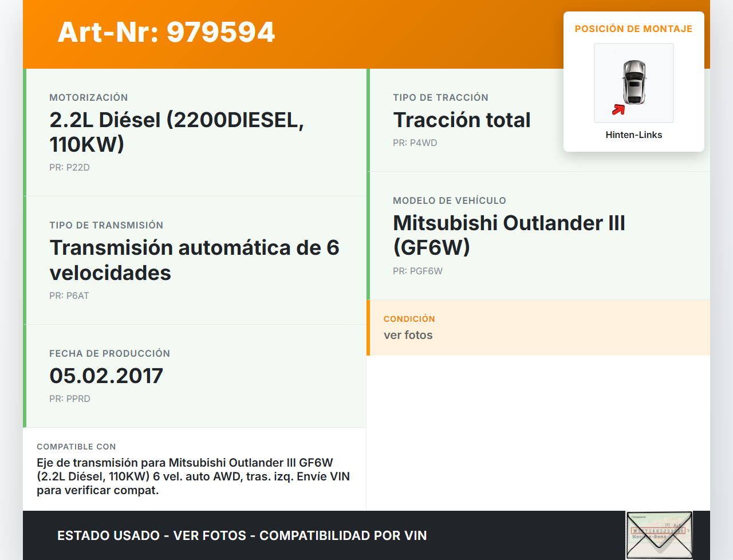Expand the Motorización details card
Screen dimensions: 733x560
pyautogui.click(x=195, y=131)
